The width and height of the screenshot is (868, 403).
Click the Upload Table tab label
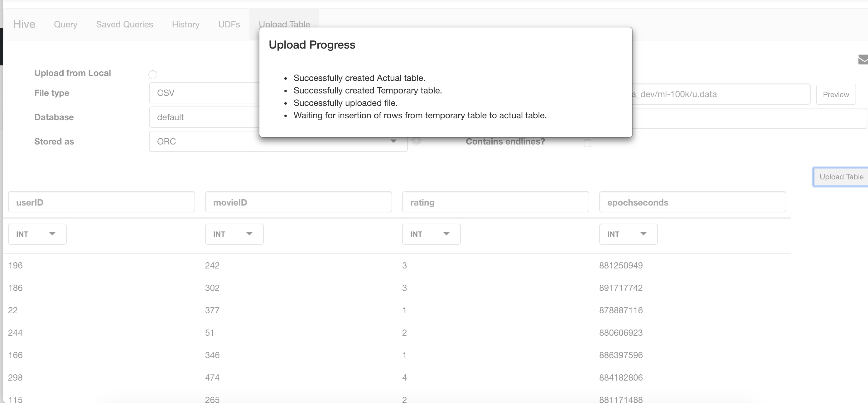pos(284,24)
